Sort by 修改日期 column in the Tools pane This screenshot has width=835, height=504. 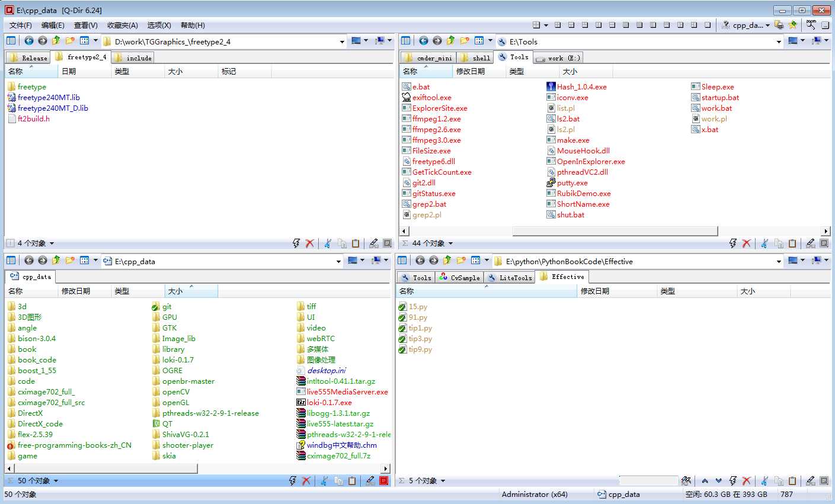pyautogui.click(x=479, y=71)
